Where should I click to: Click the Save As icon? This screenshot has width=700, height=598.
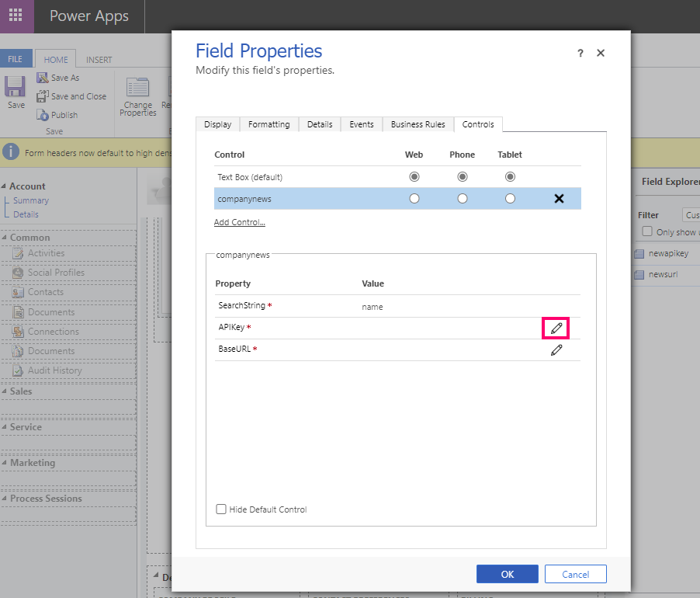(43, 78)
